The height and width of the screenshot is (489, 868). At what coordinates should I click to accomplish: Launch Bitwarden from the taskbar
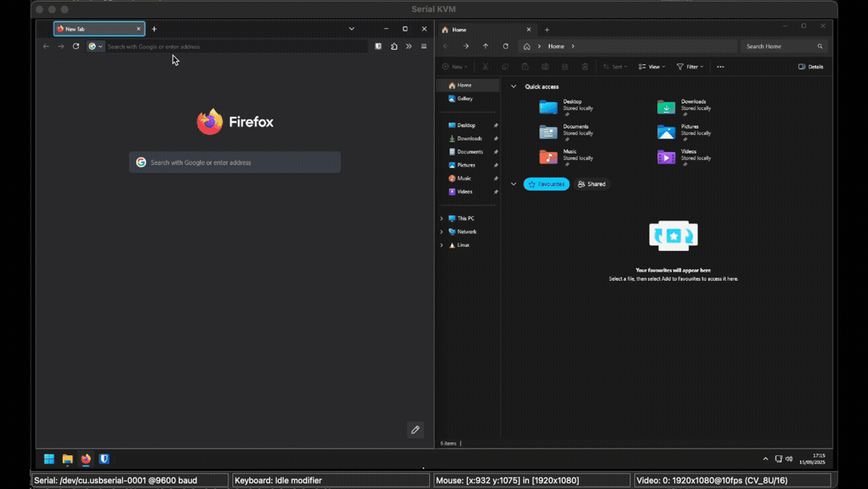click(104, 459)
